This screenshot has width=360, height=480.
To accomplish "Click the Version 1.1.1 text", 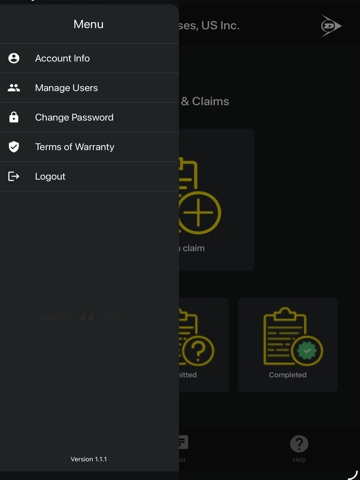I will point(89,459).
